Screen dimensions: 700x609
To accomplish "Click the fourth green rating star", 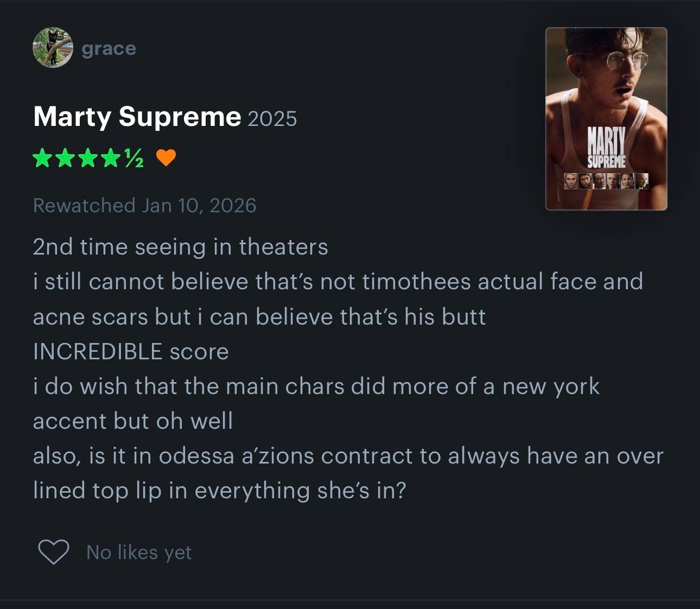I will (x=111, y=158).
